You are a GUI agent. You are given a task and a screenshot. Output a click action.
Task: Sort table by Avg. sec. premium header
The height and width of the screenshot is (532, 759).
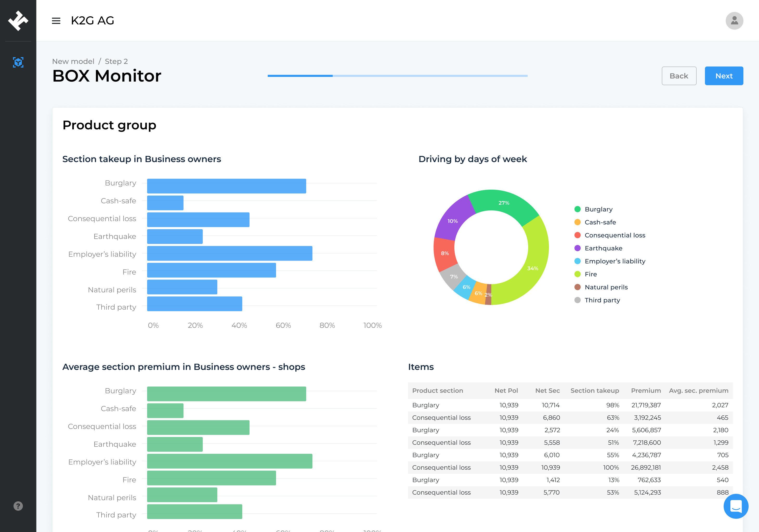click(698, 391)
